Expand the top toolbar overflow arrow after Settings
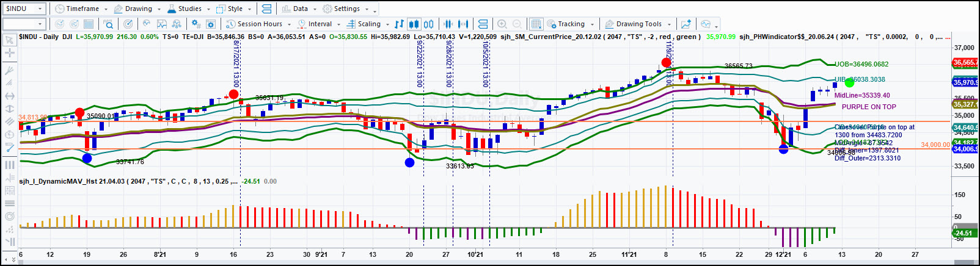The width and height of the screenshot is (980, 266). [x=375, y=10]
